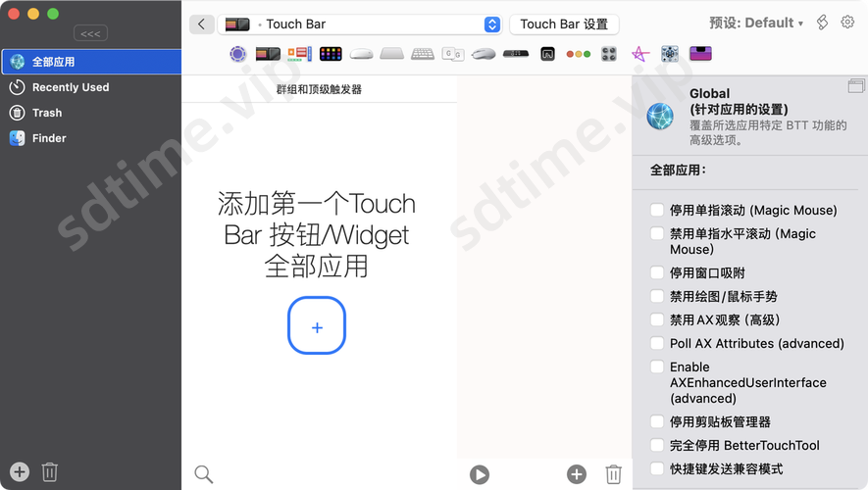Viewport: 868px width, 490px height.
Task: Select the Keyboard shortcuts trigger icon
Action: tap(423, 53)
